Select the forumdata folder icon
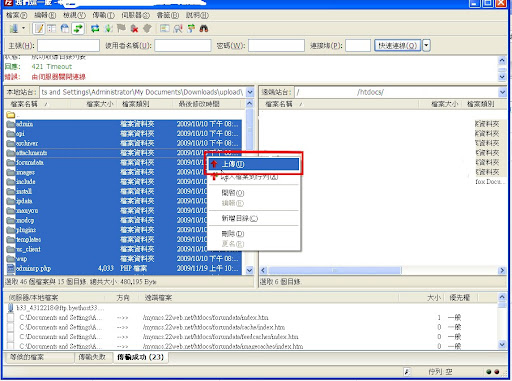The width and height of the screenshot is (512, 381). click(x=11, y=162)
